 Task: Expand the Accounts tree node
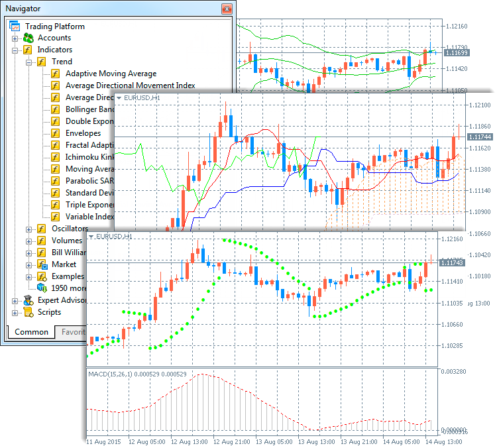coord(15,38)
